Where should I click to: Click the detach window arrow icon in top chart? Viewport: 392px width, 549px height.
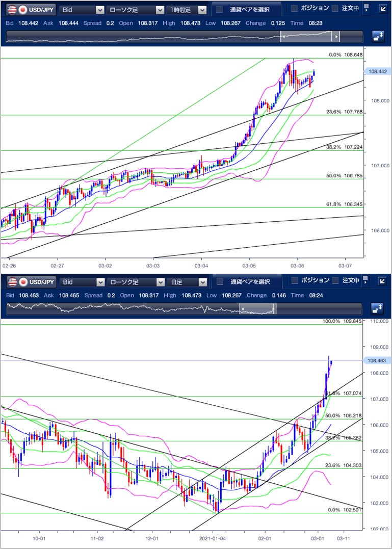[x=382, y=9]
